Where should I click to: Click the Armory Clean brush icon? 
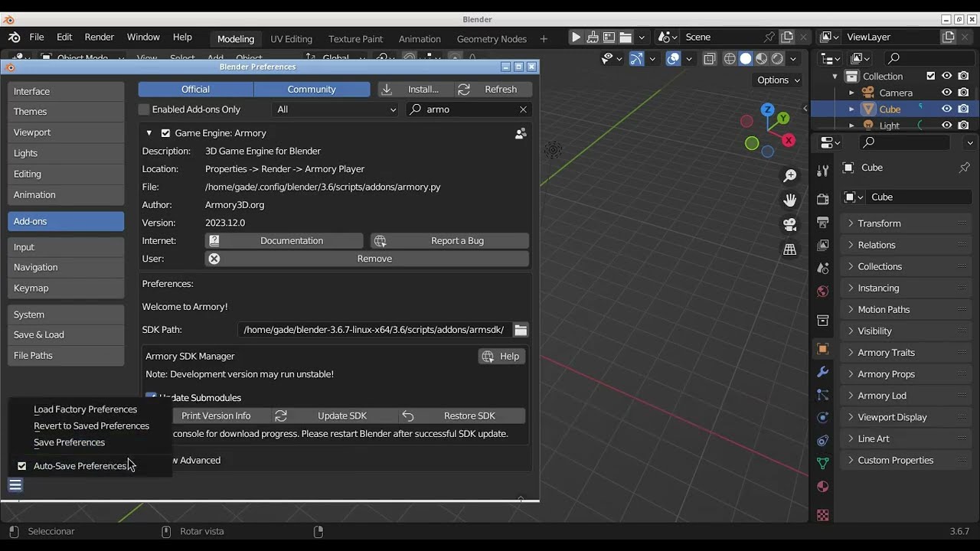point(593,37)
